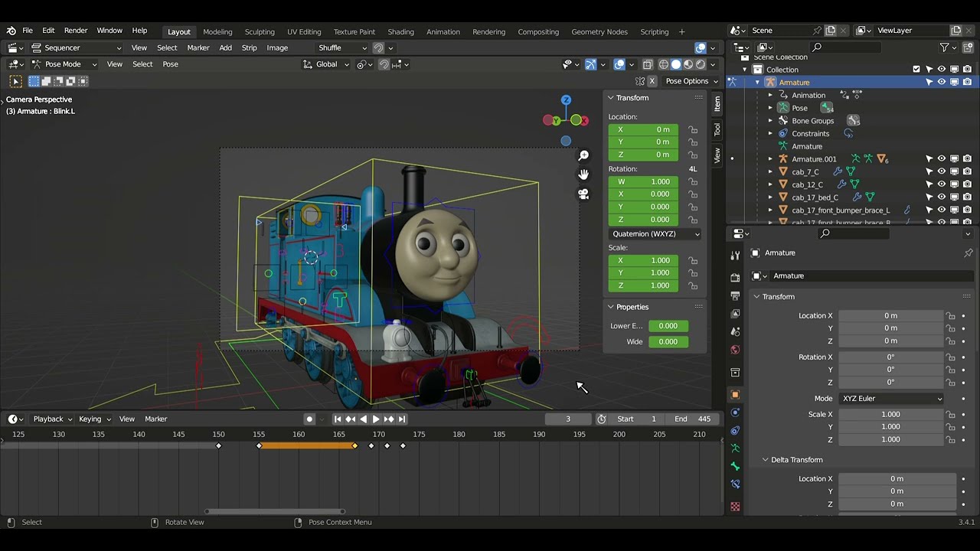Click the viewport gizmo Z axis
980x551 pixels.
click(x=566, y=100)
